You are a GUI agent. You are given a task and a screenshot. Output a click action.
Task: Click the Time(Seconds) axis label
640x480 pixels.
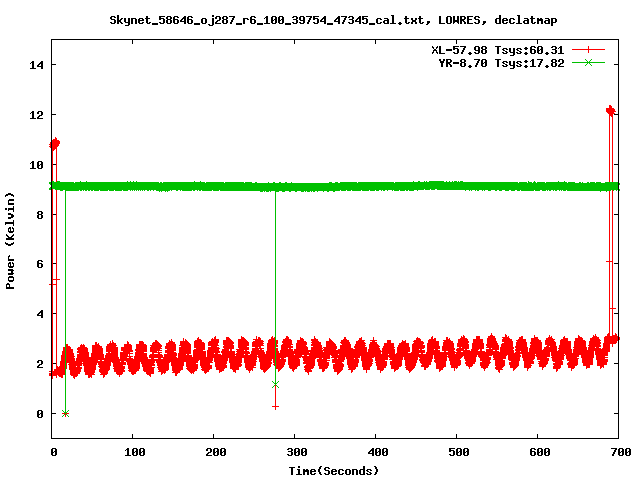[x=333, y=471]
